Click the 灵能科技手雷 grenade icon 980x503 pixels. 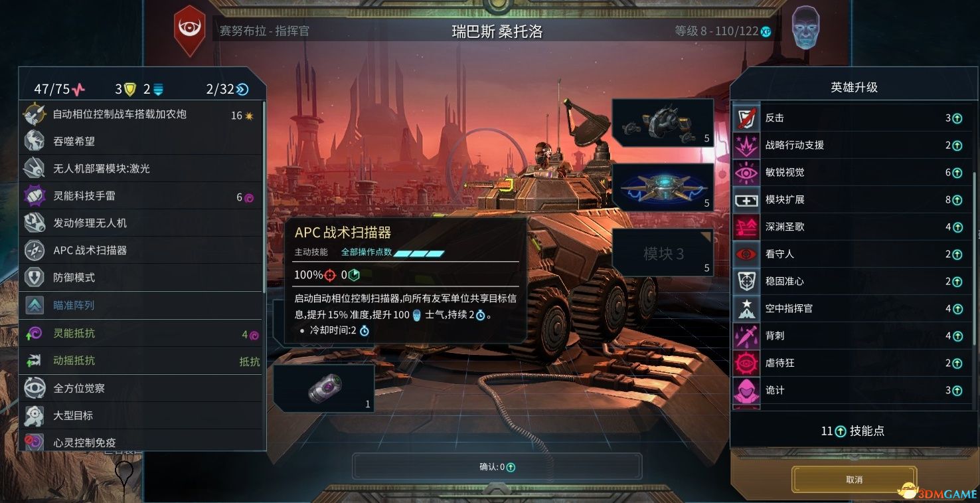click(35, 196)
